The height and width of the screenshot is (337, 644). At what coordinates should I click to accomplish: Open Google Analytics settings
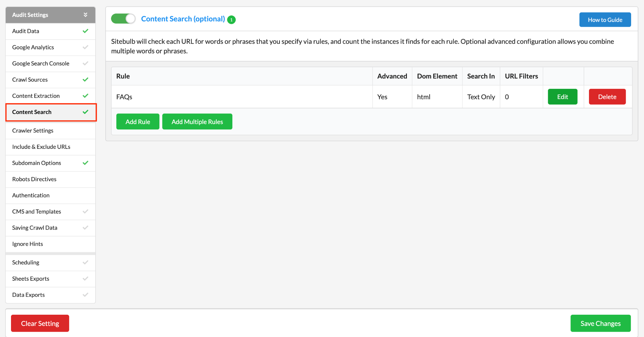(x=50, y=47)
